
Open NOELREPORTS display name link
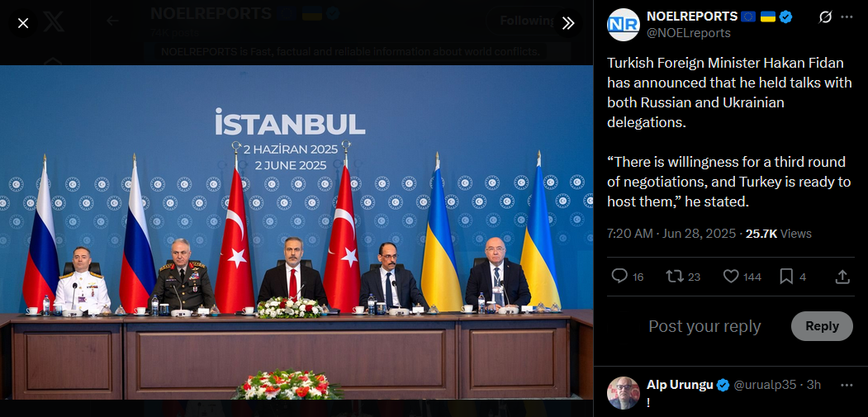(692, 17)
